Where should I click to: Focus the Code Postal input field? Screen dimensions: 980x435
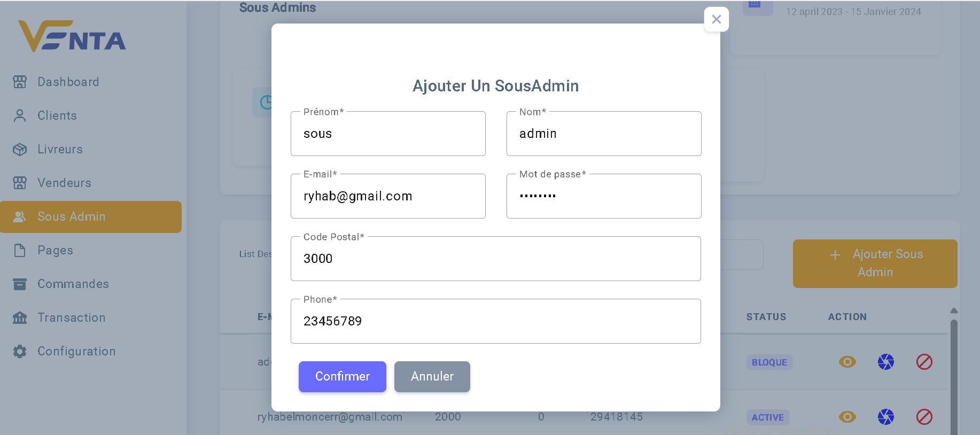[x=496, y=259]
